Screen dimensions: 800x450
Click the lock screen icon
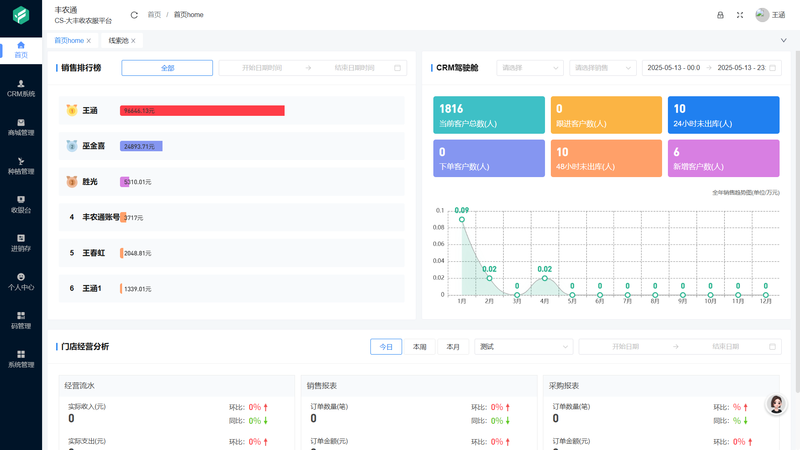pyautogui.click(x=720, y=15)
